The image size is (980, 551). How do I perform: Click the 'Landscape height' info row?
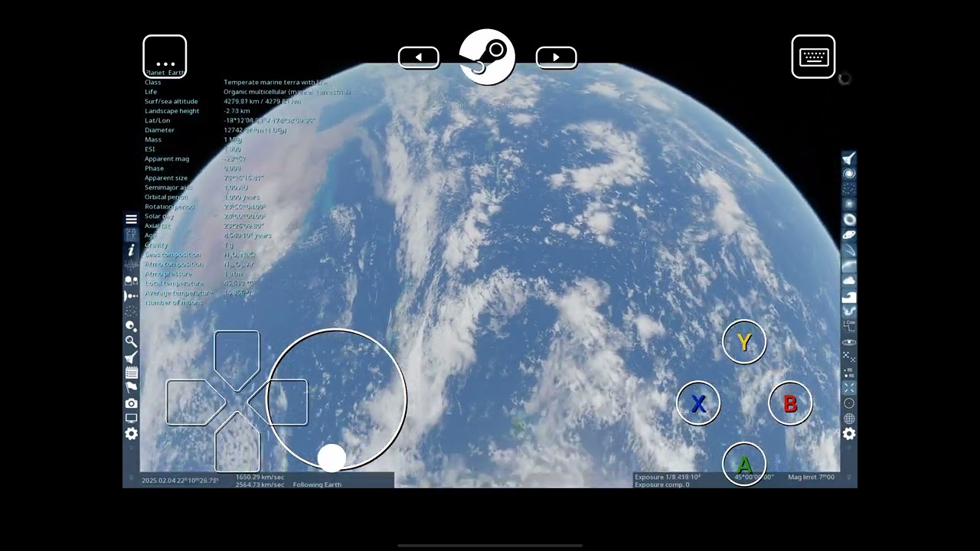[198, 111]
